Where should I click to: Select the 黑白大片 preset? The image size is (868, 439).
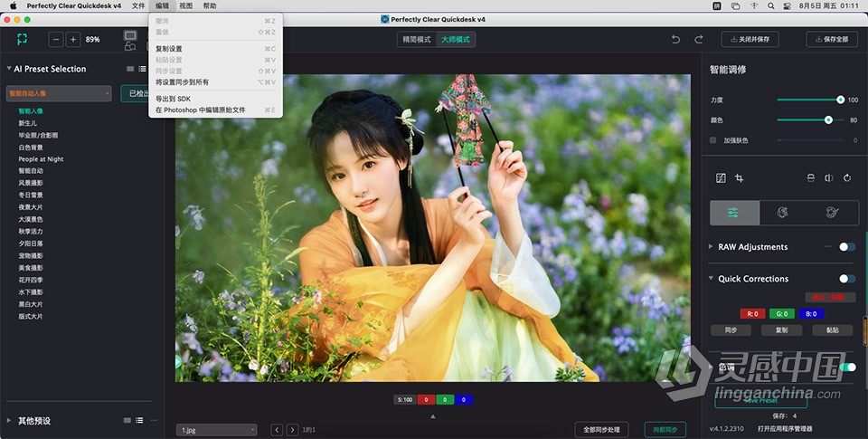click(x=31, y=304)
